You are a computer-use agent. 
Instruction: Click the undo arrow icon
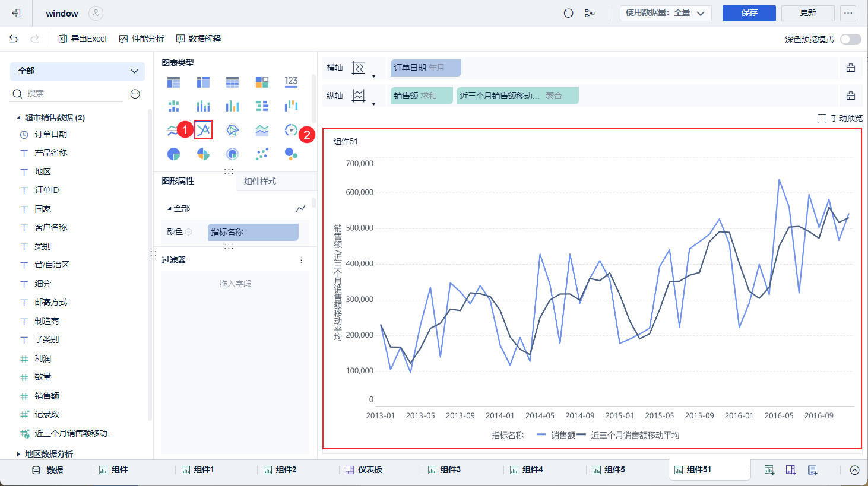click(14, 39)
